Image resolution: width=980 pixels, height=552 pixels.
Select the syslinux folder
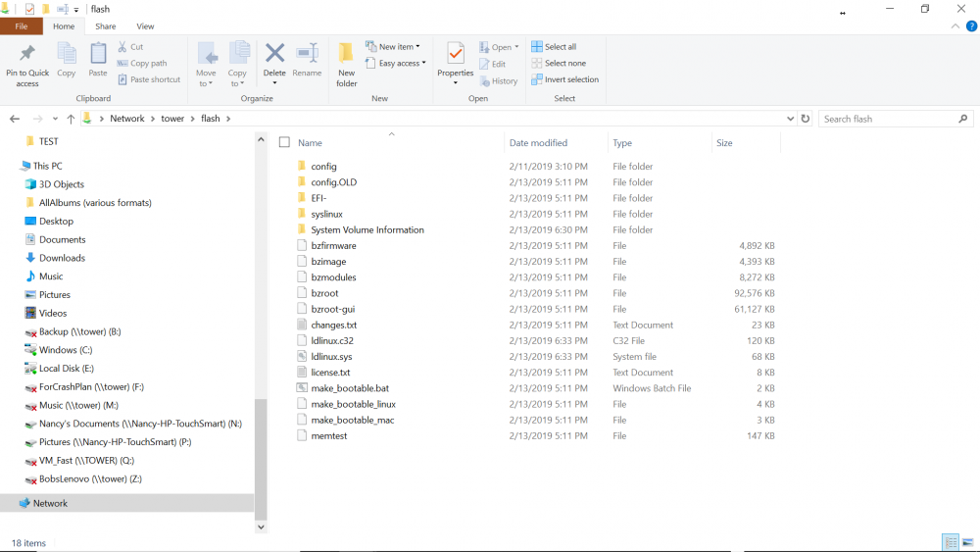point(327,215)
